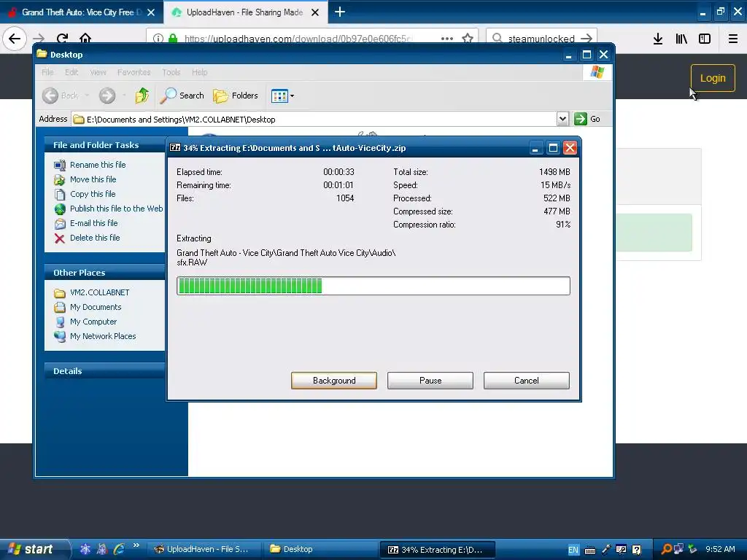Click the green extraction progress bar

[373, 286]
